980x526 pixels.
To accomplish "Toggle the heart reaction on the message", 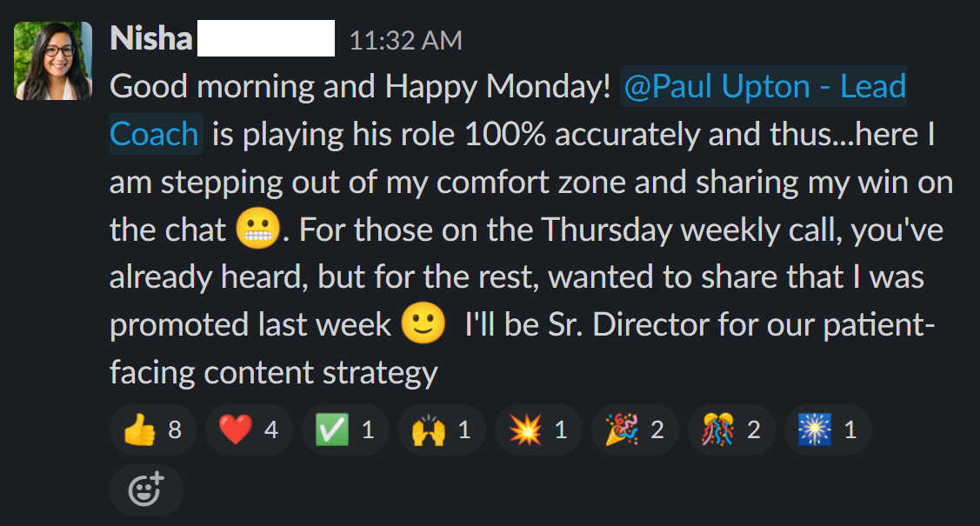I will click(x=249, y=429).
